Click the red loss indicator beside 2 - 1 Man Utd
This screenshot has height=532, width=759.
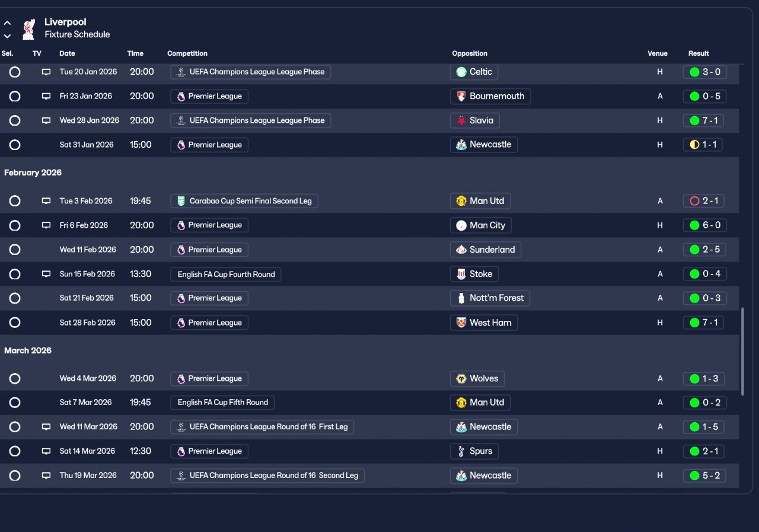point(694,201)
